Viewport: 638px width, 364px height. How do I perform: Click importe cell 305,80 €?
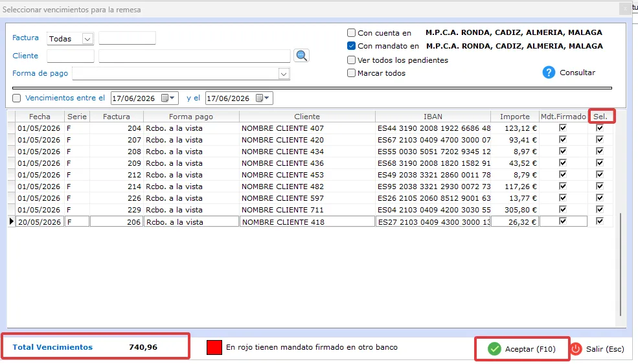point(515,210)
